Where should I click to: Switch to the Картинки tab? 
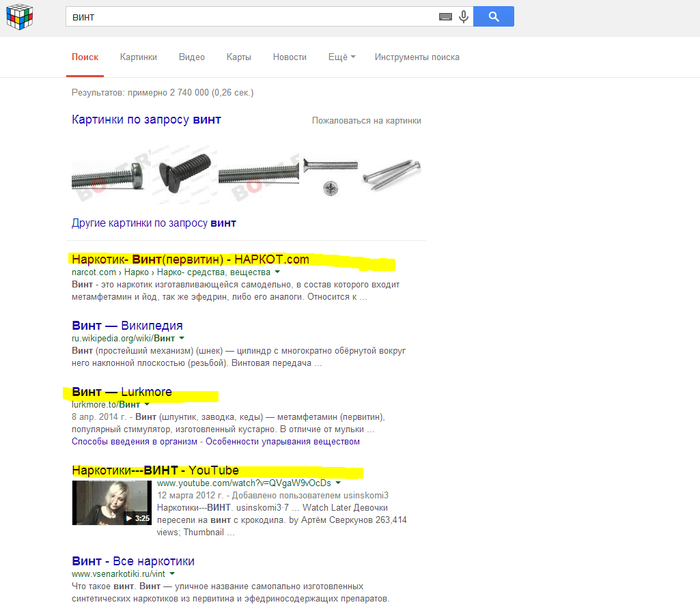(x=139, y=57)
